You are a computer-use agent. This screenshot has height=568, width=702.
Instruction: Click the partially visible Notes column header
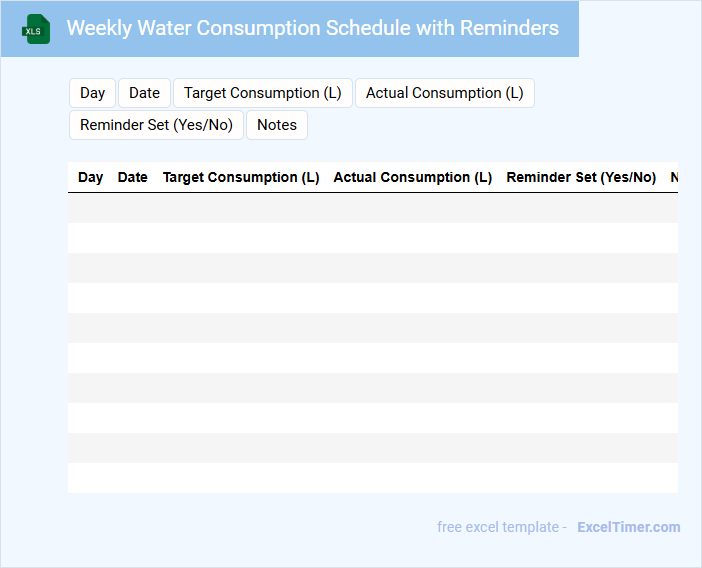point(674,177)
